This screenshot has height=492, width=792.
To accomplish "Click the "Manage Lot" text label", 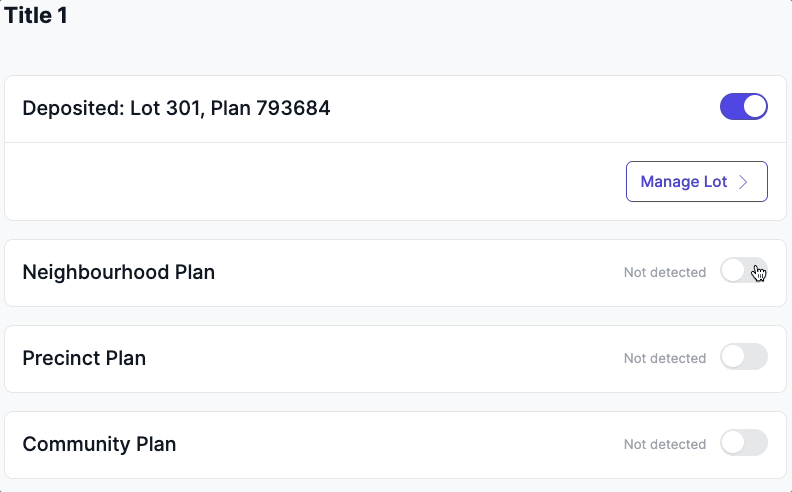I will pyautogui.click(x=684, y=182).
